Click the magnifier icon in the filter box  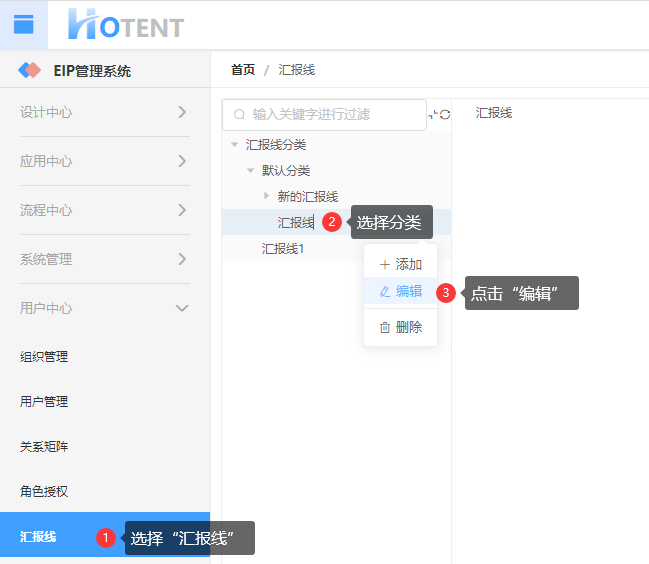239,115
